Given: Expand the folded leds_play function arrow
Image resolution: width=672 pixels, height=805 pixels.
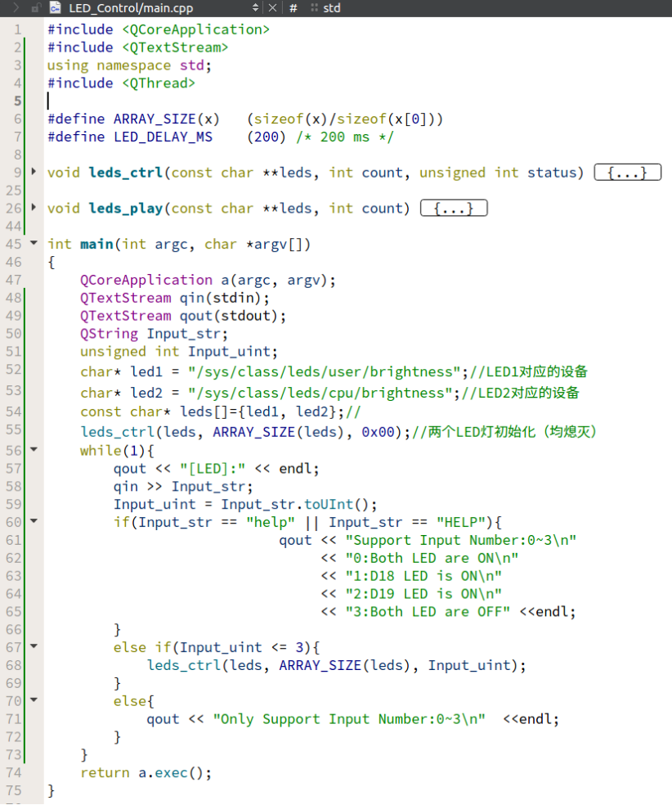Looking at the screenshot, I should coord(34,208).
